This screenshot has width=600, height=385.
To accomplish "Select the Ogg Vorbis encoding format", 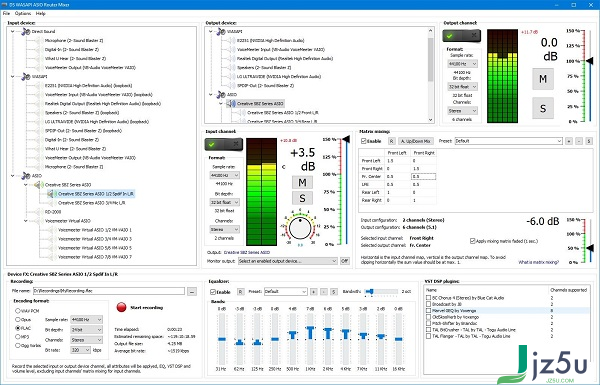I will (x=18, y=345).
